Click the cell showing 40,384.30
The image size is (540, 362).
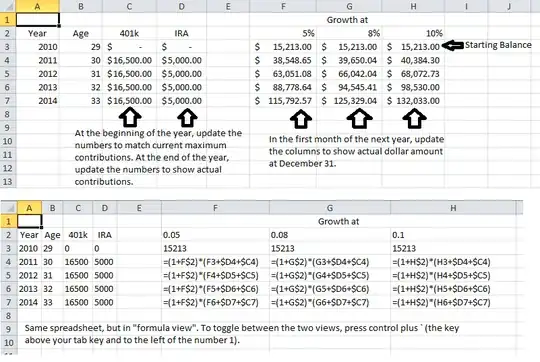click(413, 60)
